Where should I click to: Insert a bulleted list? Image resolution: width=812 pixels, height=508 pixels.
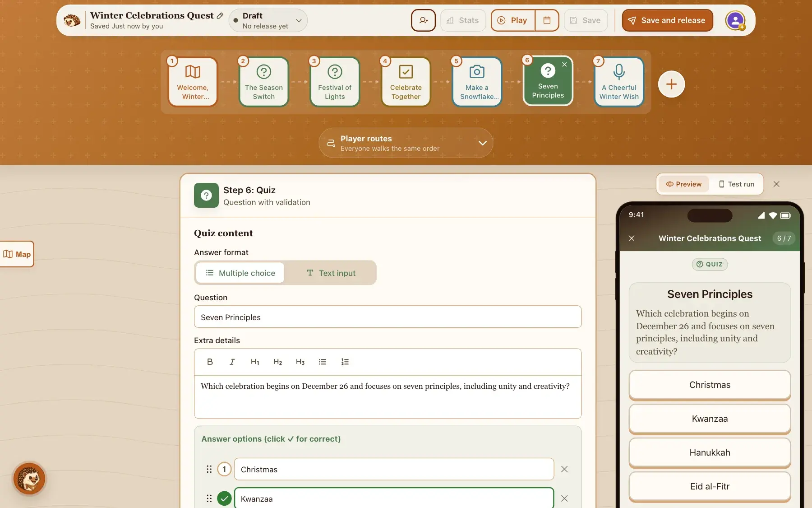coord(323,362)
